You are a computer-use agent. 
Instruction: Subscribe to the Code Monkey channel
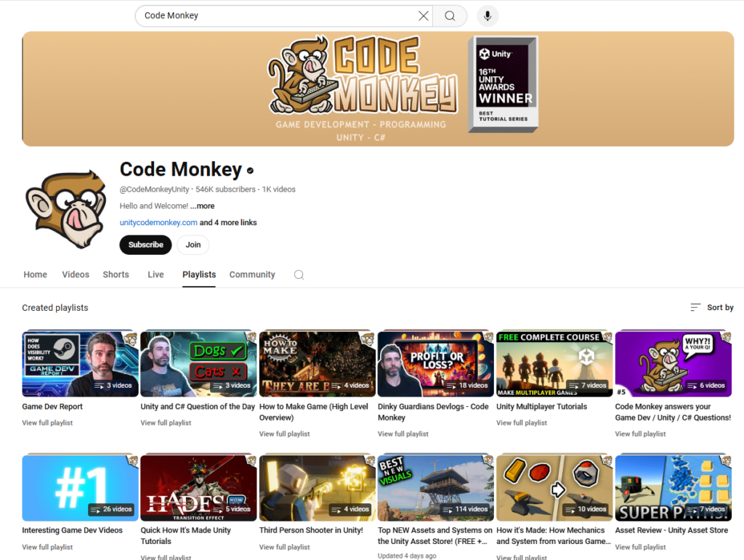pyautogui.click(x=145, y=245)
